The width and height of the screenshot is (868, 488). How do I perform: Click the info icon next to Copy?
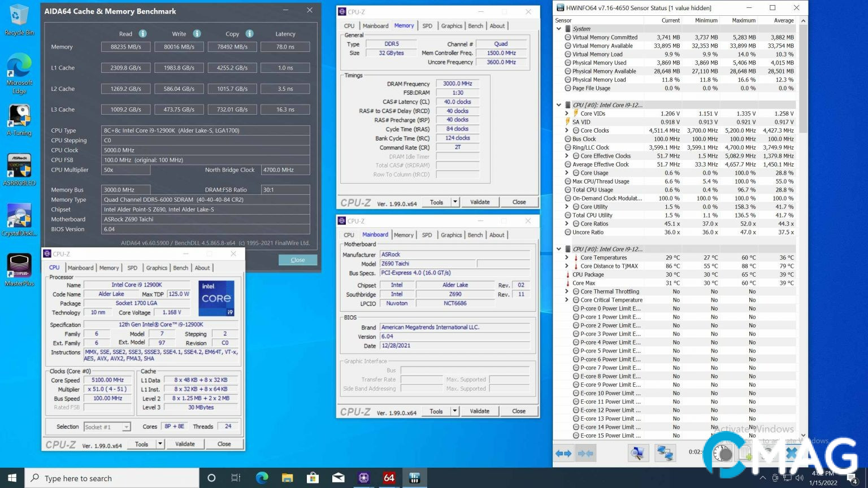[249, 34]
